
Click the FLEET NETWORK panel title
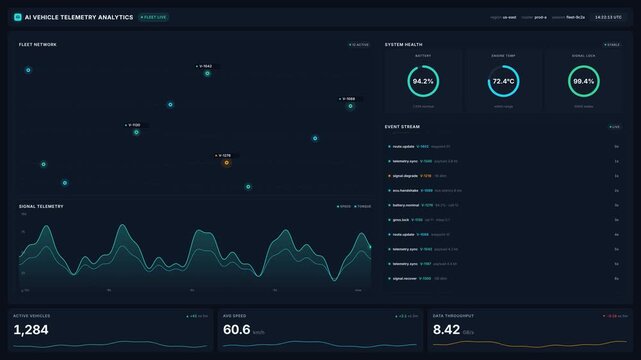[38, 45]
